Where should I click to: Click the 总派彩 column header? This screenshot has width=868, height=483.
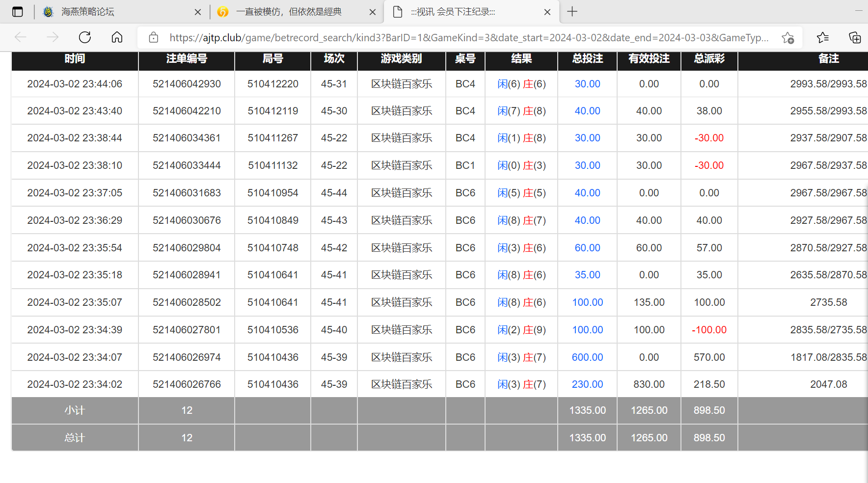tap(709, 58)
